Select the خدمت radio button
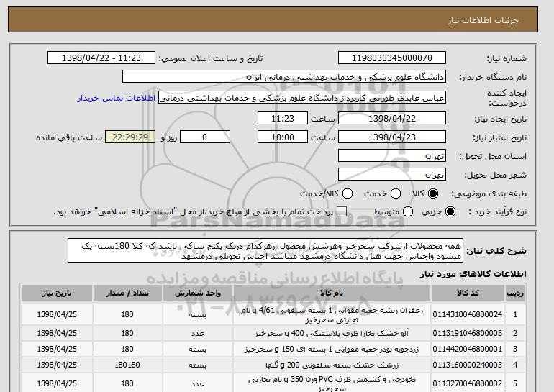This screenshot has height=392, width=554. 396,193
